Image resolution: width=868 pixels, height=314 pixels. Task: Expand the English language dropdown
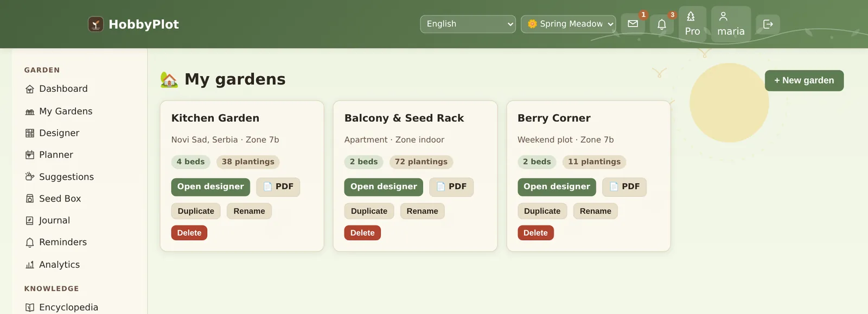pyautogui.click(x=468, y=24)
